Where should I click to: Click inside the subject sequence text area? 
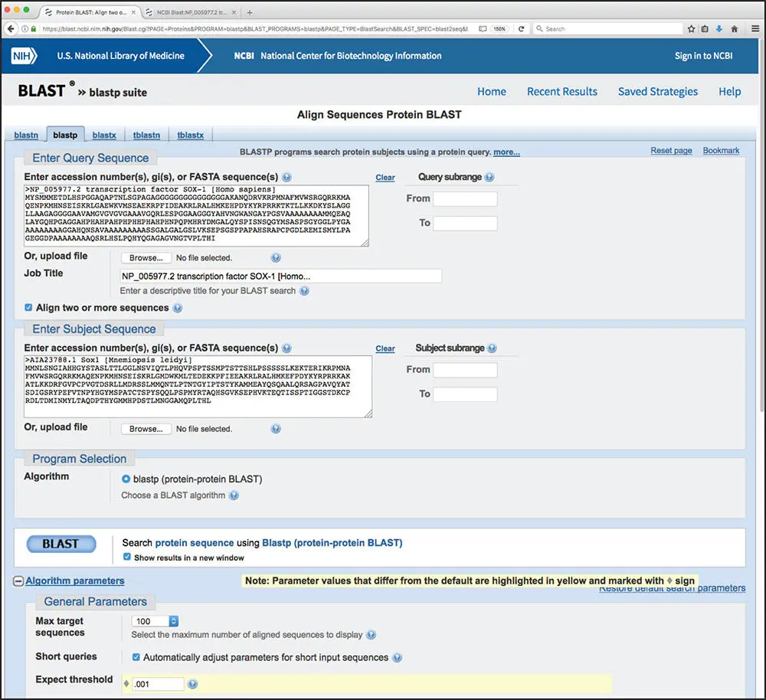coord(198,387)
